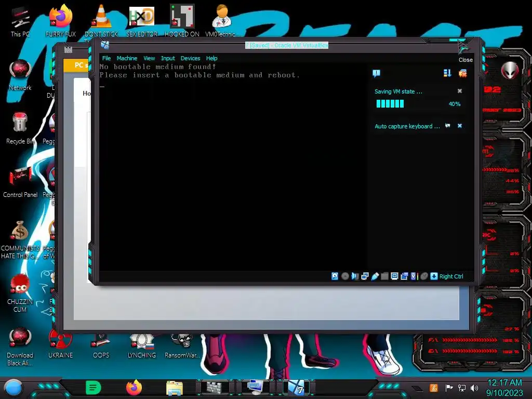
Task: Click delete finished notifications icon
Action: (x=462, y=73)
